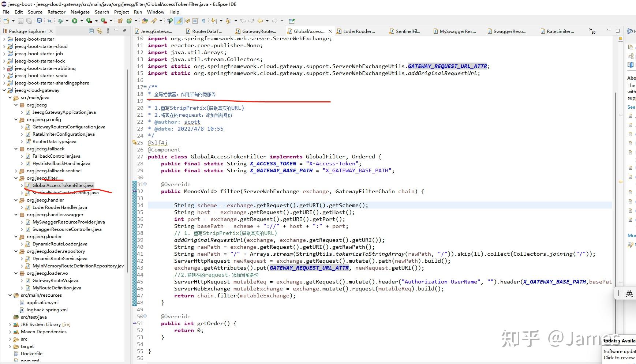Navigate Forward with arrow icon

pos(275,21)
